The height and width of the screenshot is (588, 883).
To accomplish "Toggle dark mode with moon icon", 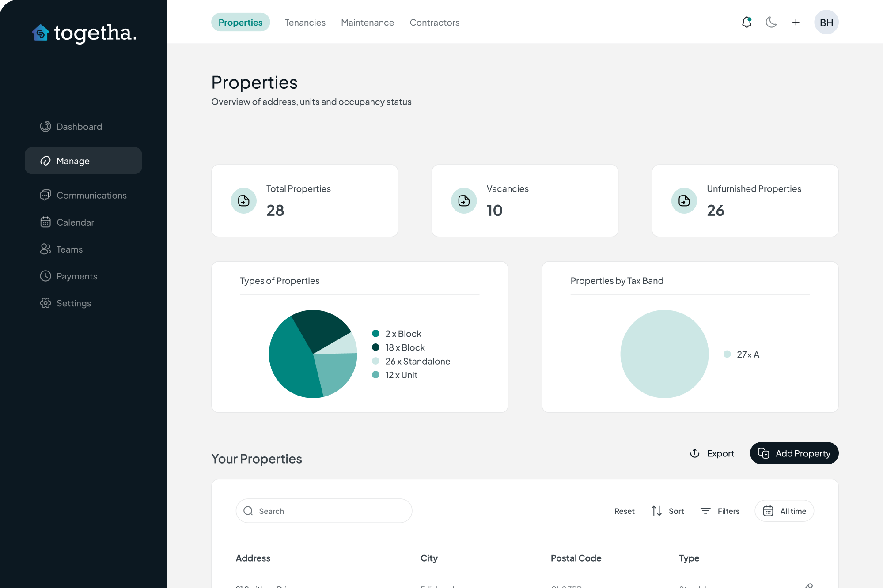I will (x=771, y=22).
